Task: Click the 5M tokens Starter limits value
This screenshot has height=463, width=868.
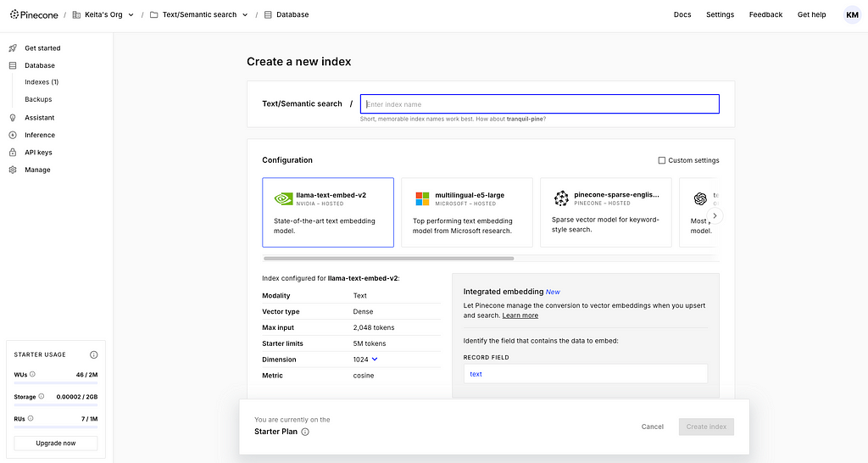Action: [370, 344]
